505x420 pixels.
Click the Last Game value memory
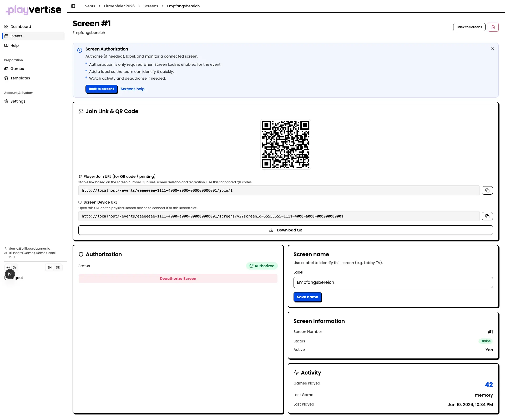483,395
